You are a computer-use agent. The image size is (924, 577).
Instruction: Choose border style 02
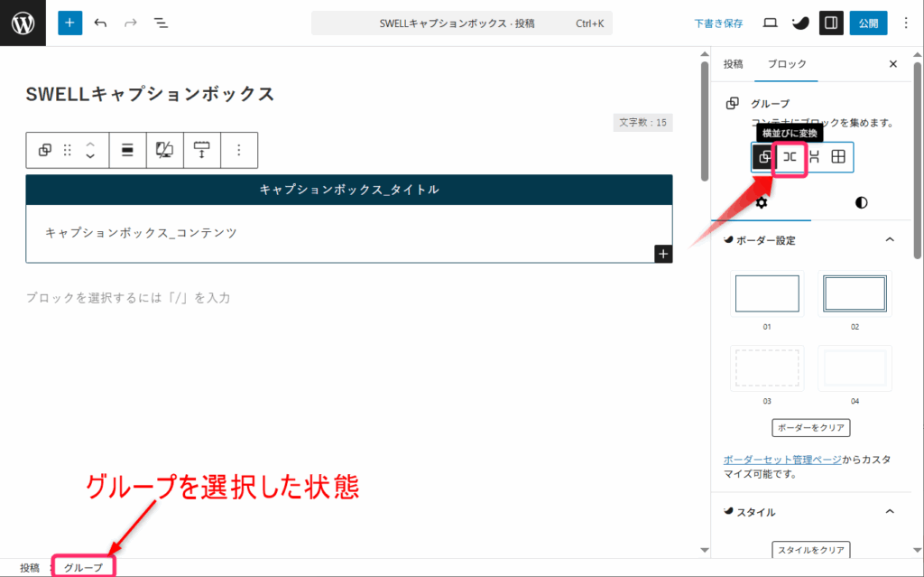(x=855, y=293)
